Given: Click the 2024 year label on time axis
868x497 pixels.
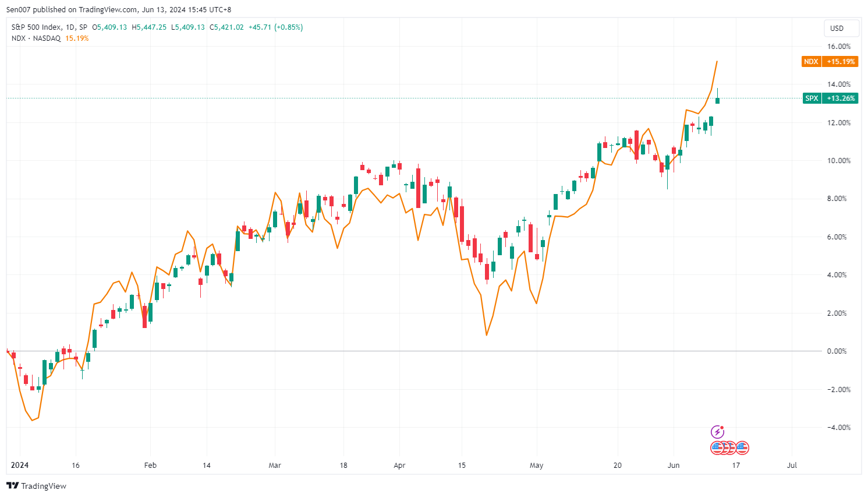Looking at the screenshot, I should 20,466.
